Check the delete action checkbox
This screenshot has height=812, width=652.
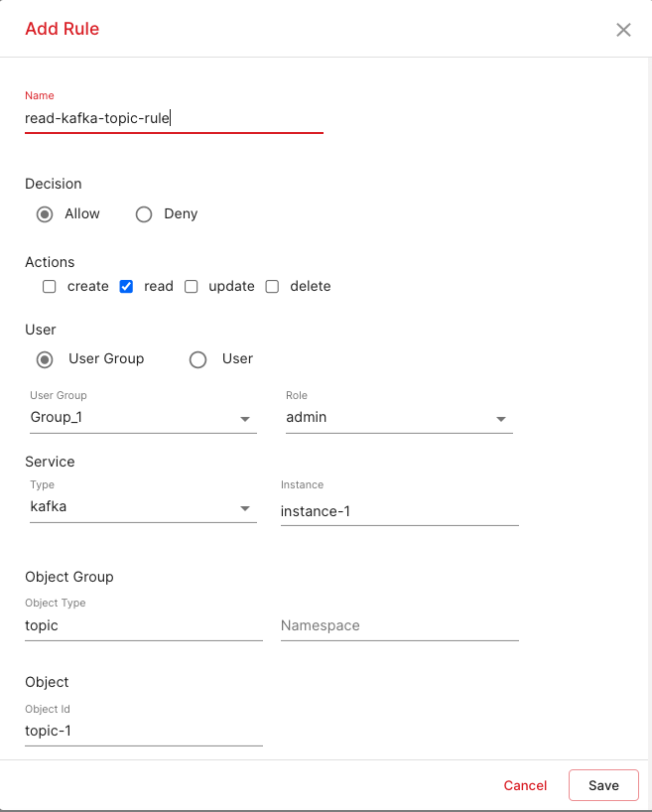pyautogui.click(x=272, y=287)
